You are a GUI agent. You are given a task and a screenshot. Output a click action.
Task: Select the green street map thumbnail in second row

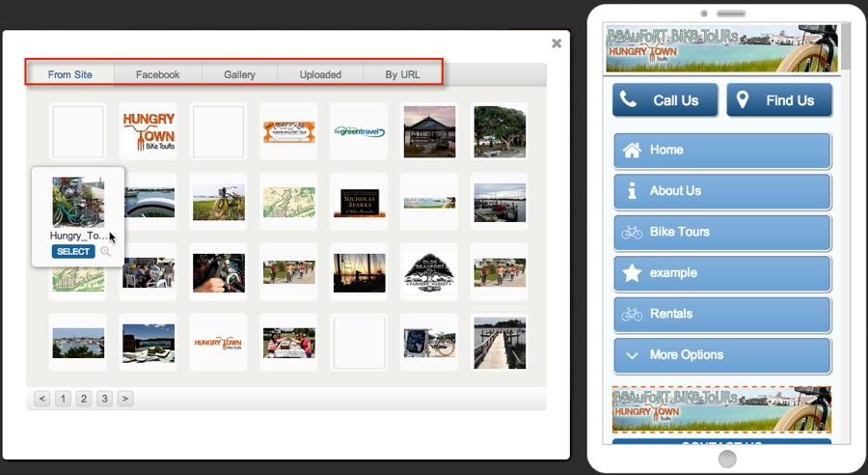[x=289, y=202]
